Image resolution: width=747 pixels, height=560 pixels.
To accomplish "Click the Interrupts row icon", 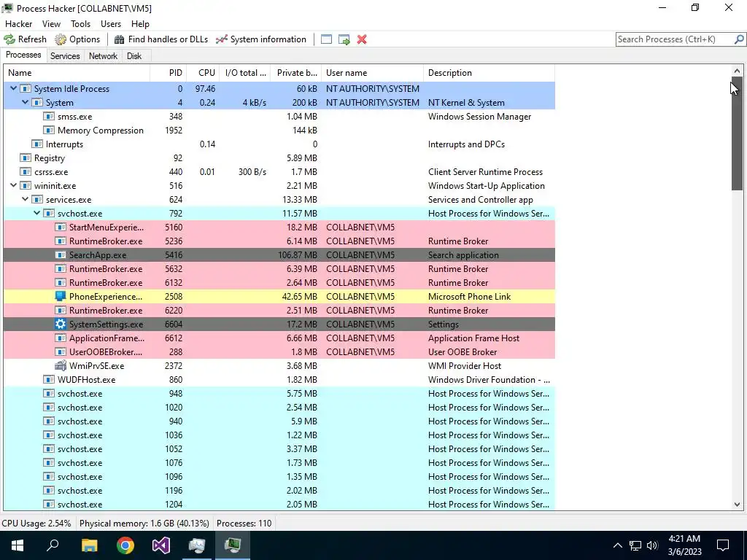I will coord(37,144).
